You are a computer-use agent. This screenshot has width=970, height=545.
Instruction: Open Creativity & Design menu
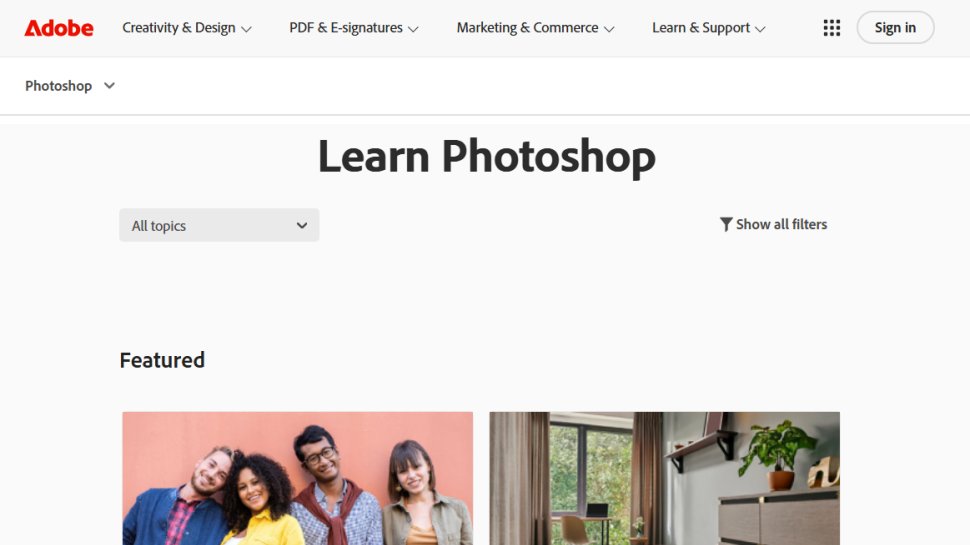[x=187, y=28]
